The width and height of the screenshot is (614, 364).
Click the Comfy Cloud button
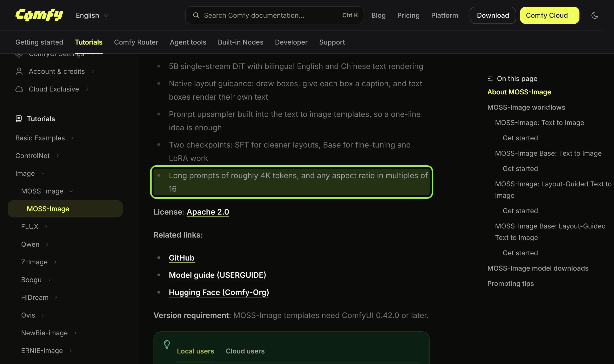549,15
